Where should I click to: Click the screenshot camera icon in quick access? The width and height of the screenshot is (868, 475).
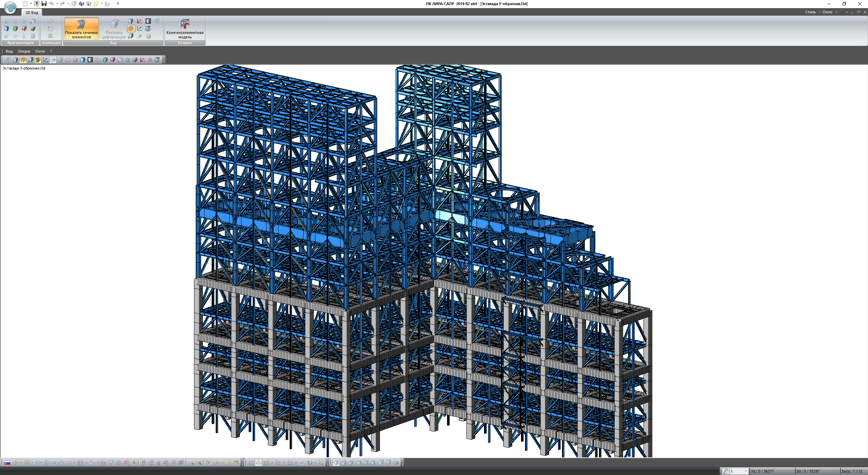tap(89, 4)
